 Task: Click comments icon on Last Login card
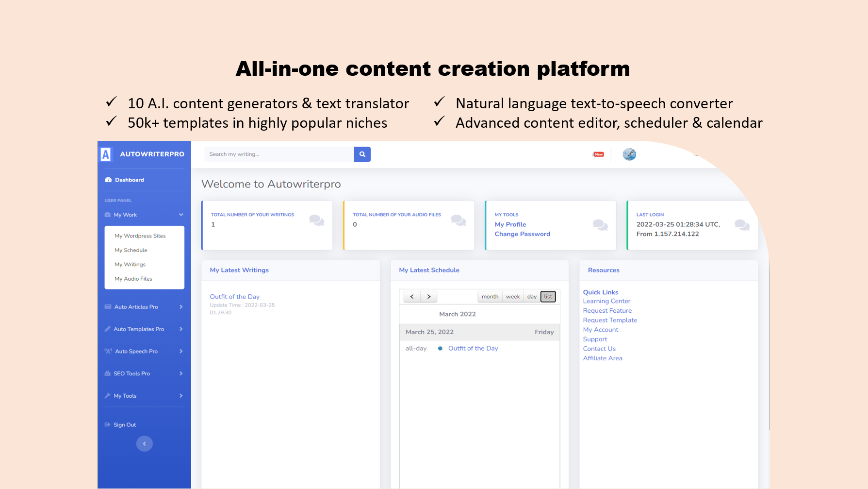coord(742,225)
